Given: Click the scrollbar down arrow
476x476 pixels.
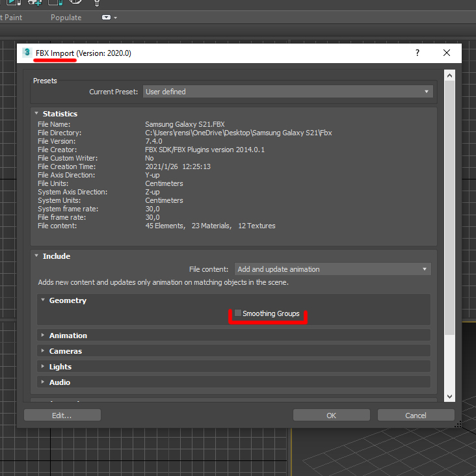Looking at the screenshot, I should point(449,397).
